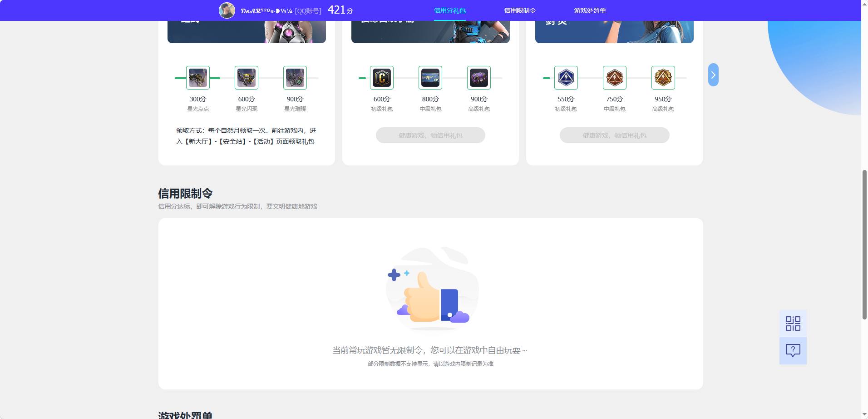868x419 pixels.
Task: Show next gift cards with right arrow
Action: tap(713, 75)
